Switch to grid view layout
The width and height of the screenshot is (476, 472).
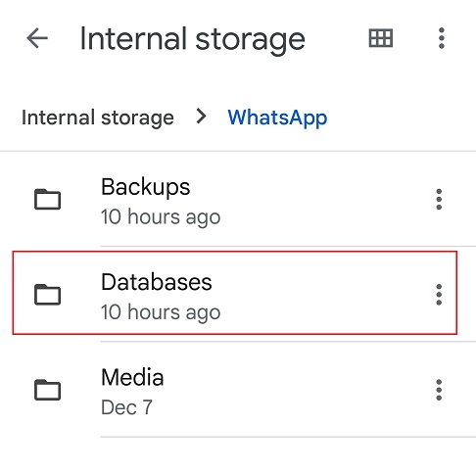coord(381,38)
